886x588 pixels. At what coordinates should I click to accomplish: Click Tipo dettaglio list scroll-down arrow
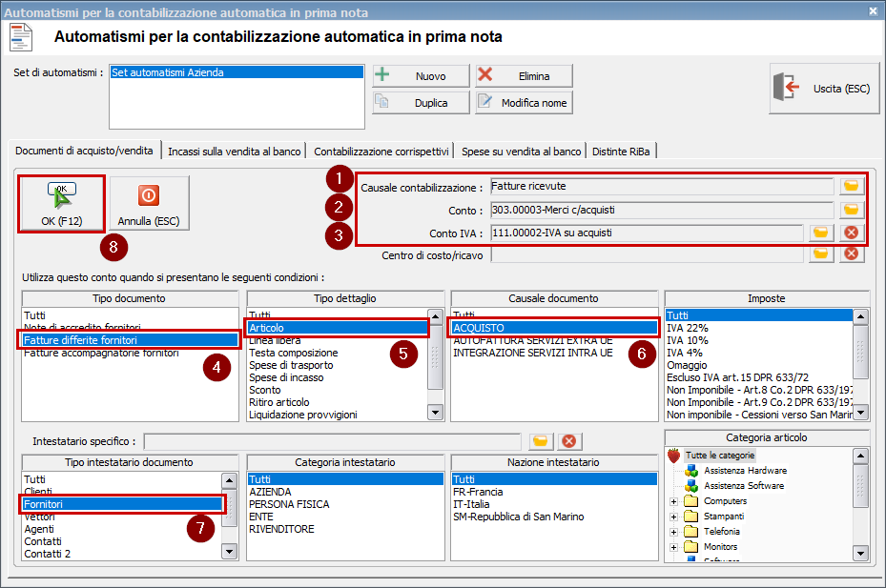[x=435, y=413]
